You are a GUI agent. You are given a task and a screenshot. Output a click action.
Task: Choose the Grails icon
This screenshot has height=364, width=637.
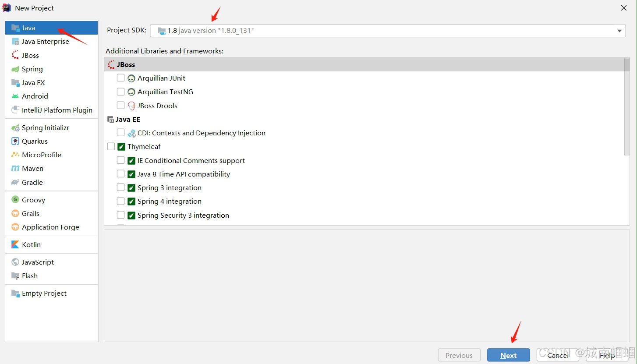coord(15,214)
